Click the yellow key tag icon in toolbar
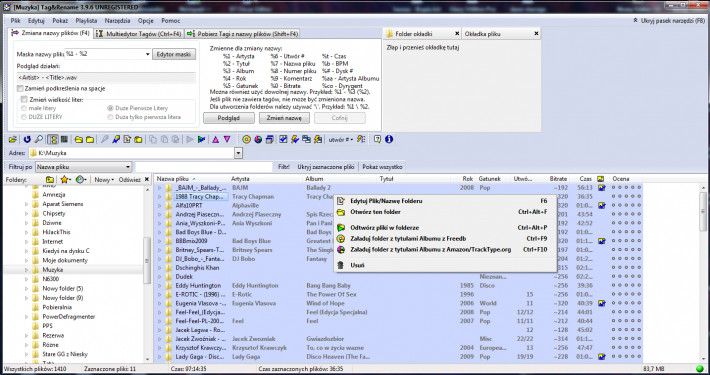Viewport: 710px width, 375px height. pos(116,139)
